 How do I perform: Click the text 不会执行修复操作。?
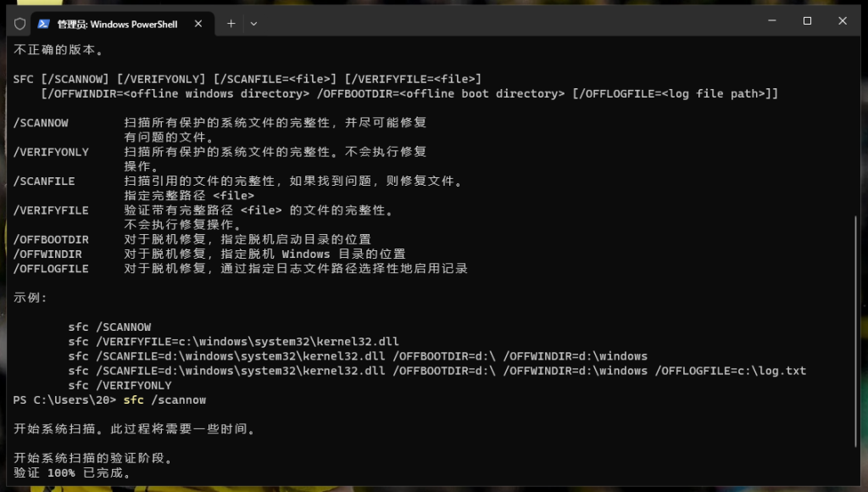(183, 225)
